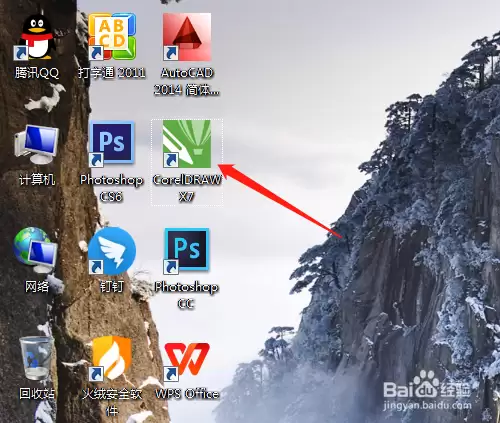Select the Photoshop CC shortcut icon
The width and height of the screenshot is (500, 423).
click(x=187, y=250)
